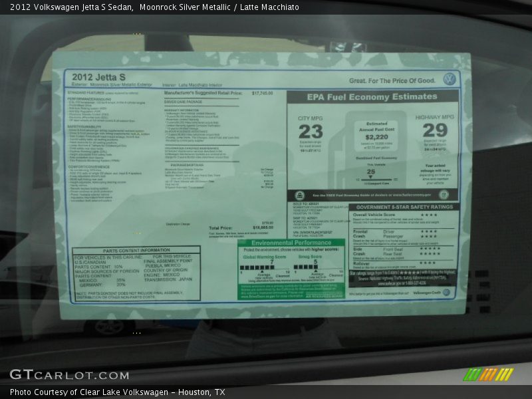Click the 'Global Warming Score' label
The height and width of the screenshot is (399, 532).
click(265, 257)
